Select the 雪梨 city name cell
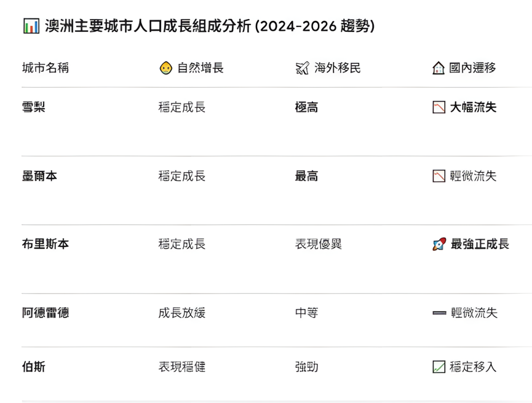Viewport: 532px width, 403px height. point(34,108)
